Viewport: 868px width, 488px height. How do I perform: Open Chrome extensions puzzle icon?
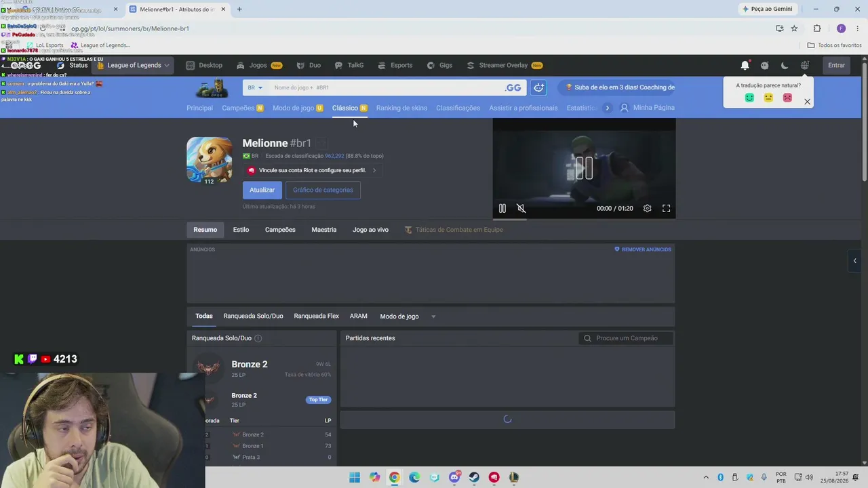click(816, 28)
